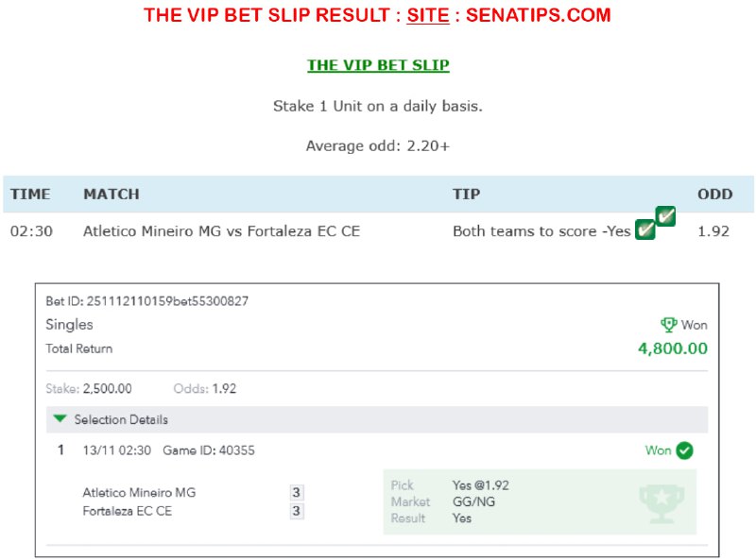Screen dimensions: 756x560
Task: Click the Pick value "Yes @1.92"
Action: pyautogui.click(x=481, y=485)
